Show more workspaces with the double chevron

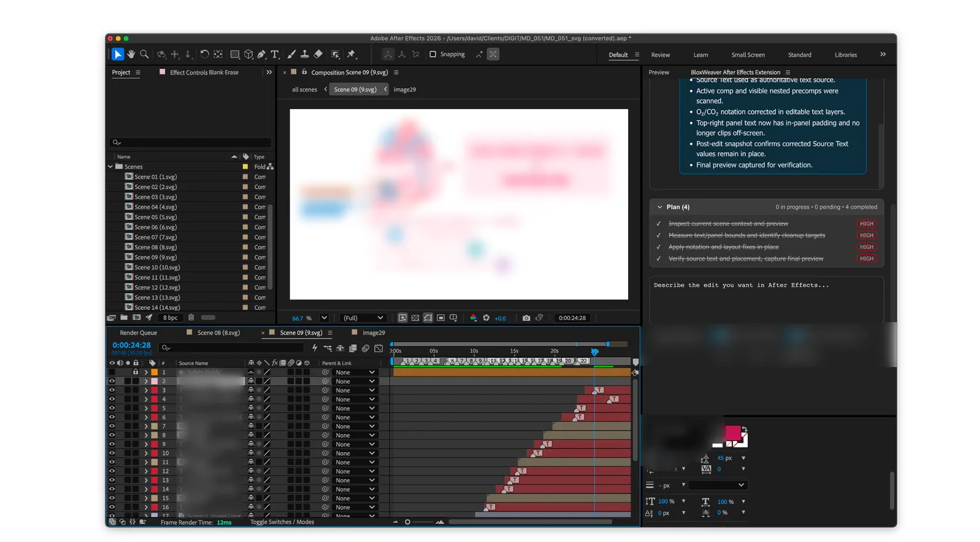[883, 54]
